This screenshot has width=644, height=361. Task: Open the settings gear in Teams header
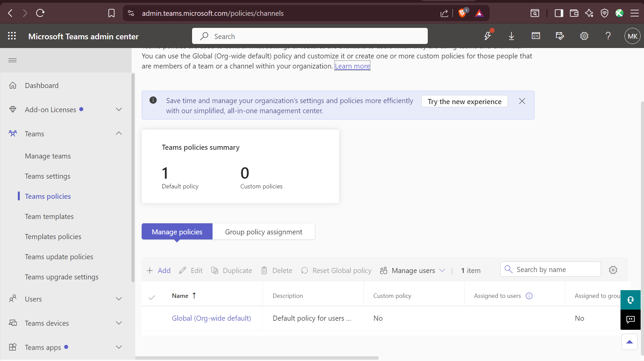(584, 36)
